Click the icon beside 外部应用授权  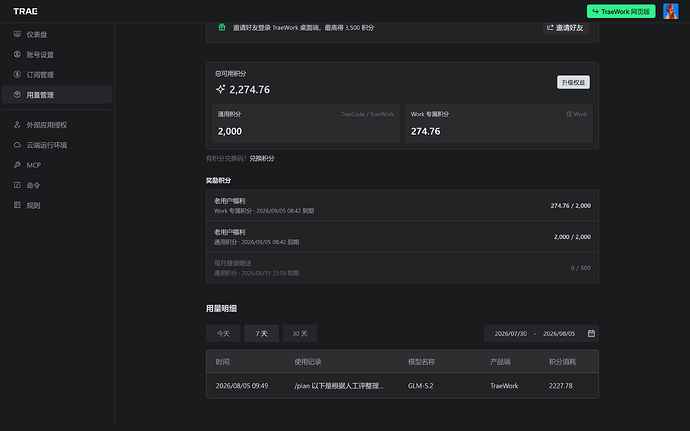(x=17, y=125)
